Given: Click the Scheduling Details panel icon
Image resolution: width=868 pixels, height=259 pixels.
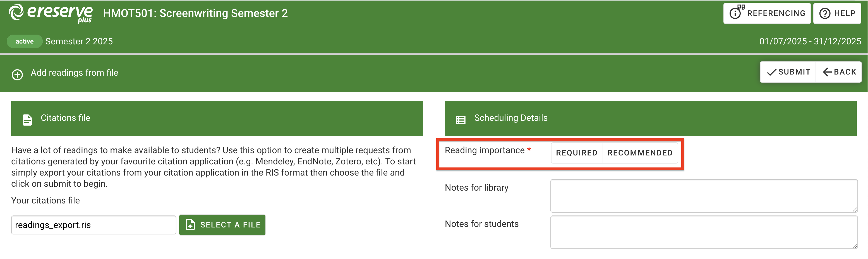Looking at the screenshot, I should pyautogui.click(x=461, y=119).
